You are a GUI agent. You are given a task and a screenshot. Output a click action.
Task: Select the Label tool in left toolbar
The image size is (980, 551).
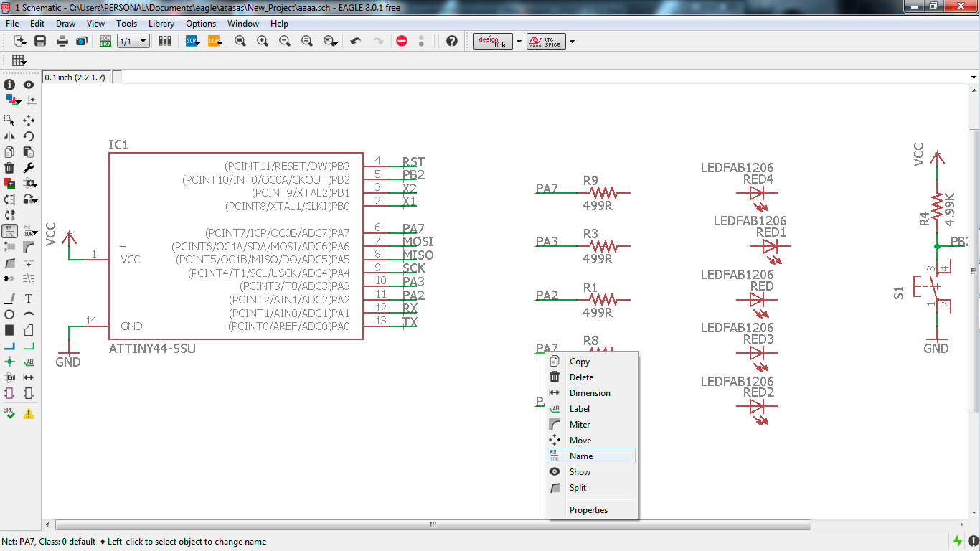tap(29, 362)
